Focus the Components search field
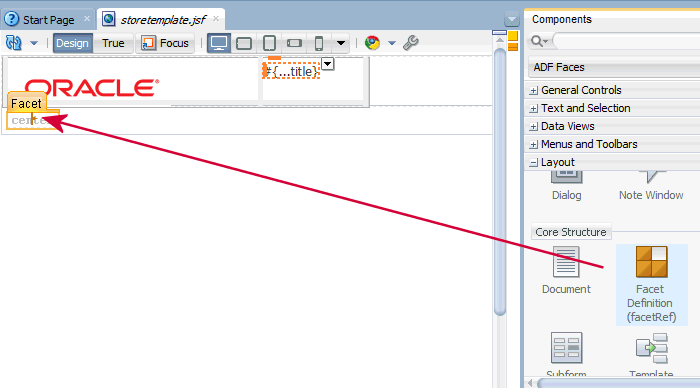This screenshot has height=388, width=700. point(625,41)
